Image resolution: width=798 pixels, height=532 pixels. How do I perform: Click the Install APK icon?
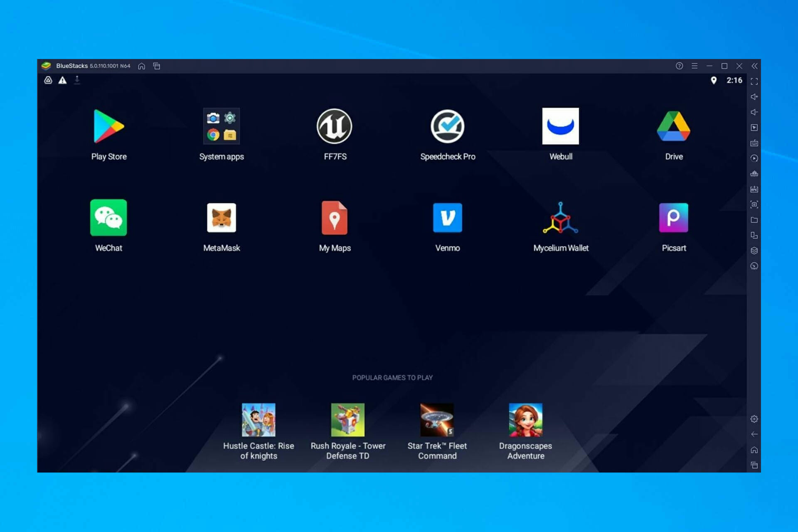click(x=754, y=189)
